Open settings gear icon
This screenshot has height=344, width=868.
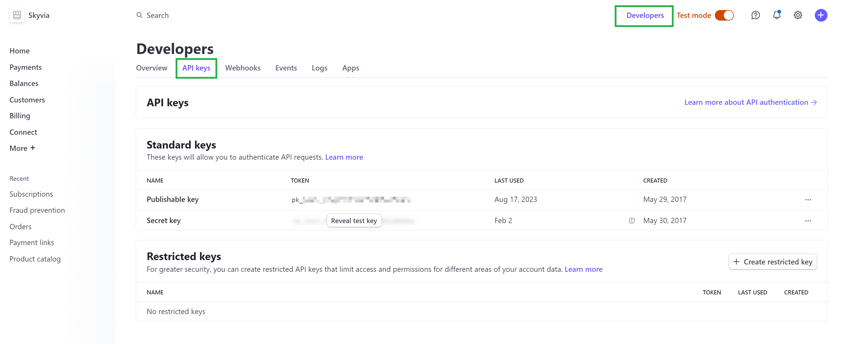[798, 15]
